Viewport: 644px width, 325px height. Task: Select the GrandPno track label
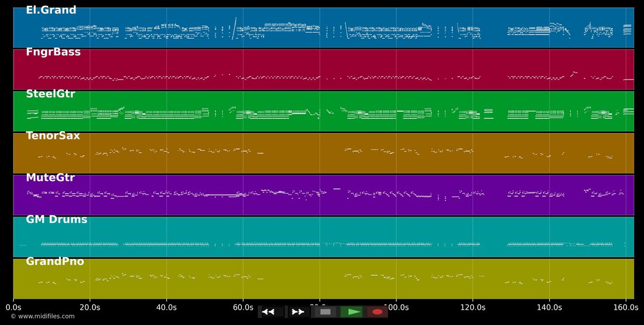(x=55, y=261)
